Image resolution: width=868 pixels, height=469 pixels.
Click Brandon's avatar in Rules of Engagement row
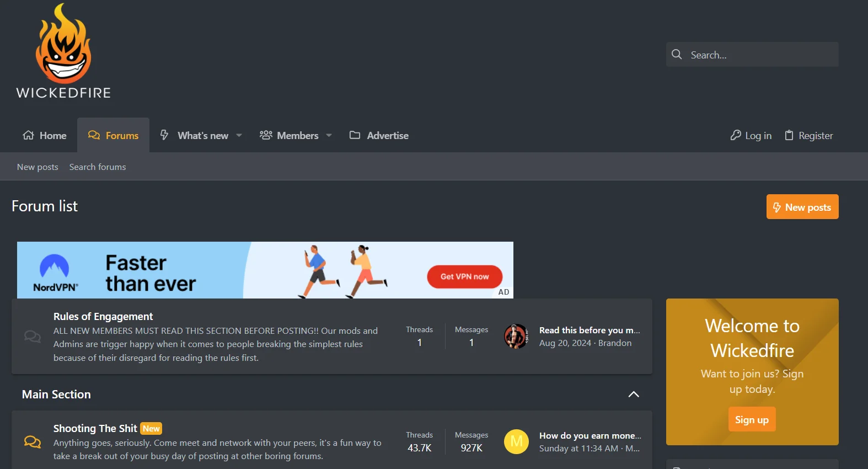tap(516, 336)
